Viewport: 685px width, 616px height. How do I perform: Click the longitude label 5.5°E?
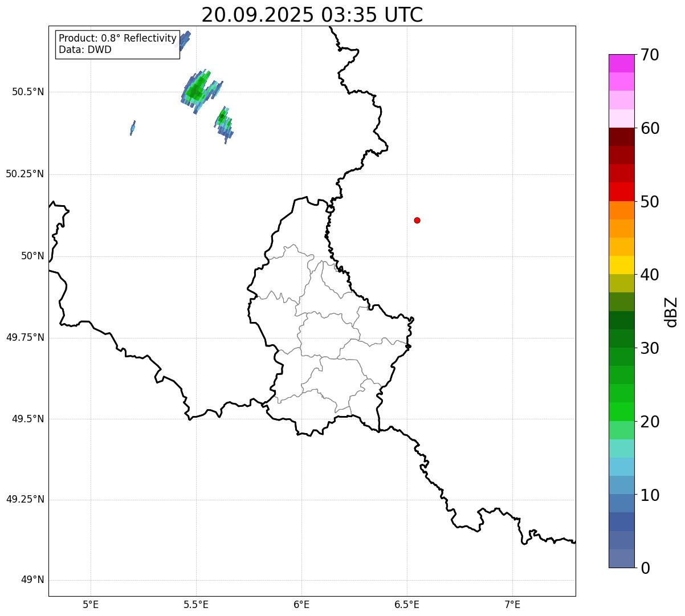pyautogui.click(x=196, y=604)
